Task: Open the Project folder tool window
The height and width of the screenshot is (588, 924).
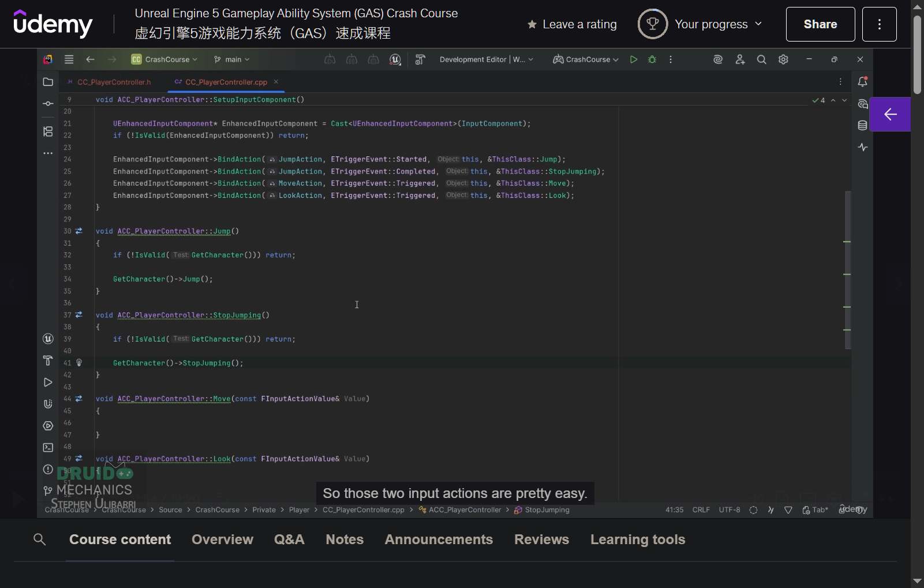Action: (48, 82)
